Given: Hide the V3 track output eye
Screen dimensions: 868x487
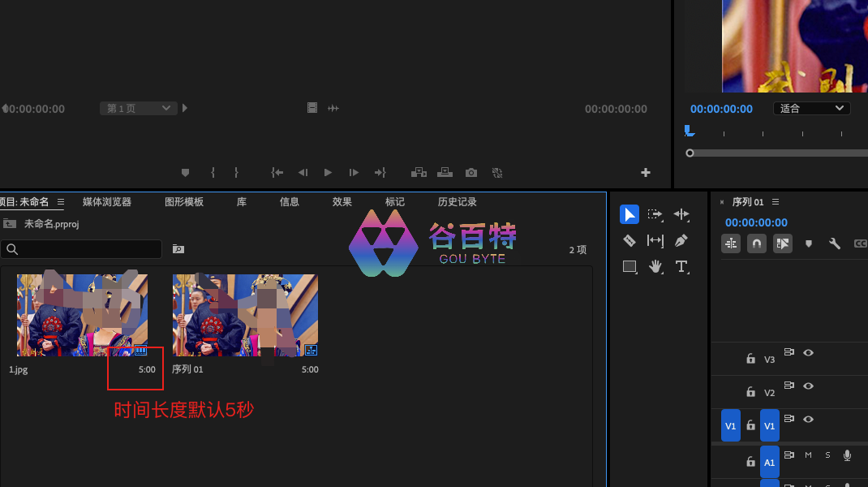Looking at the screenshot, I should [808, 353].
